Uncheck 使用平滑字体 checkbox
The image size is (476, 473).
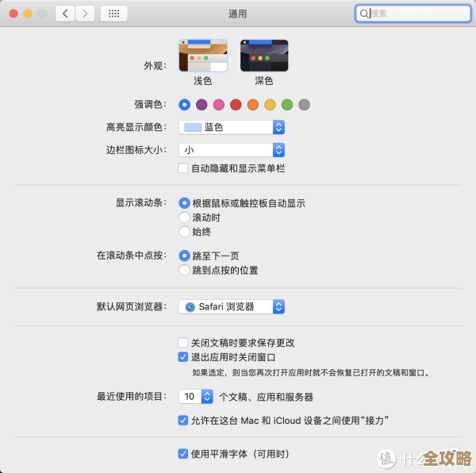[182, 454]
